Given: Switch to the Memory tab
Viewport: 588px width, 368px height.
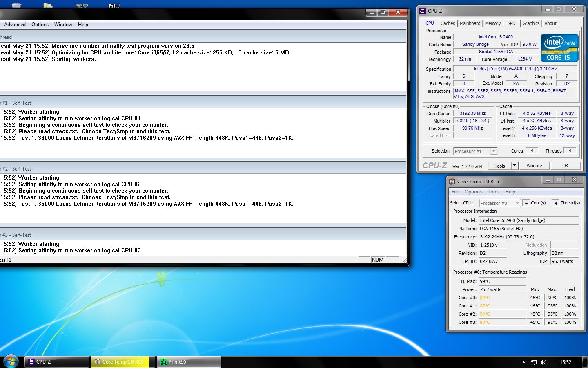Looking at the screenshot, I should tap(493, 23).
